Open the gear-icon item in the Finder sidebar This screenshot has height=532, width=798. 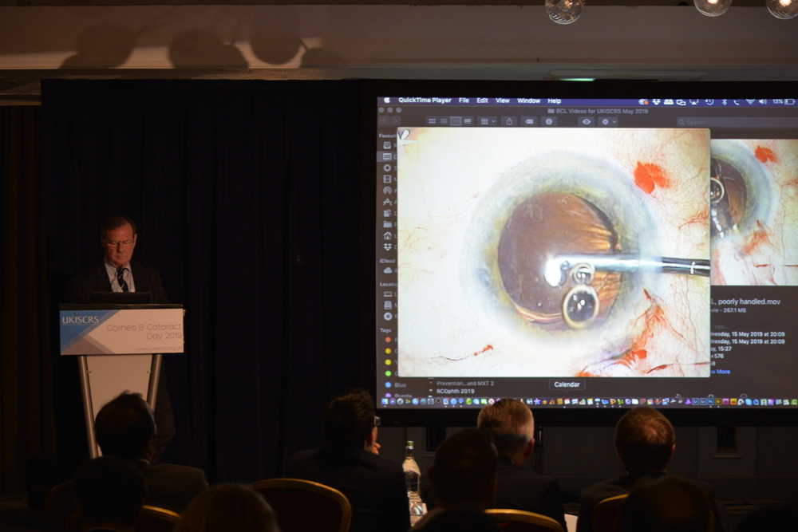387,167
